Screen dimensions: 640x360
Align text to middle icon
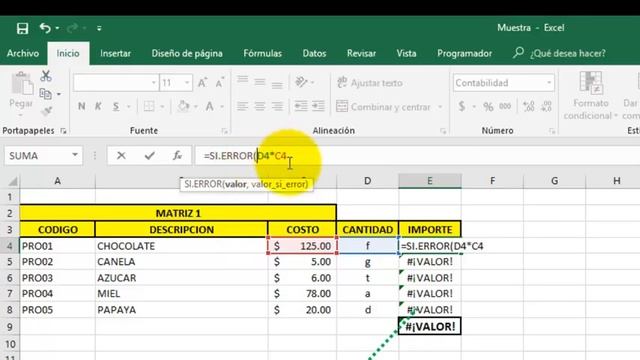point(260,82)
